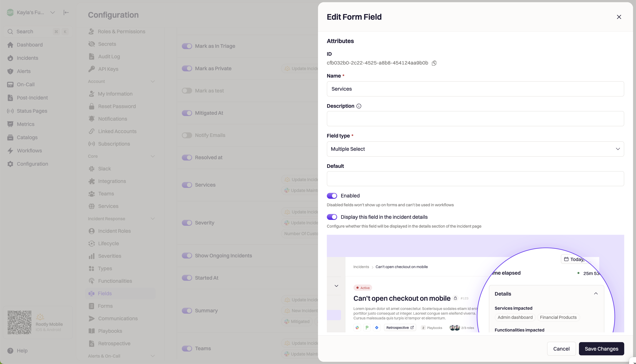The width and height of the screenshot is (636, 364).
Task: Click the Default value input field
Action: tap(475, 179)
